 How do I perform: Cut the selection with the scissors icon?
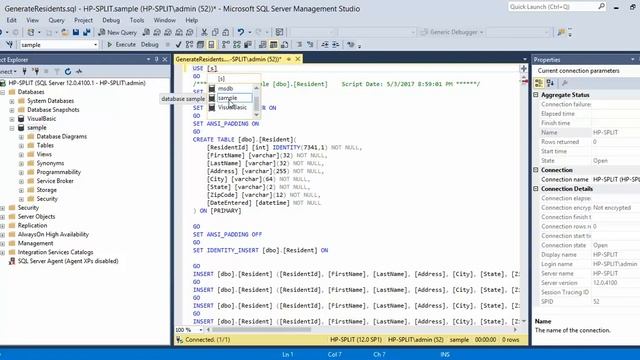[x=204, y=32]
